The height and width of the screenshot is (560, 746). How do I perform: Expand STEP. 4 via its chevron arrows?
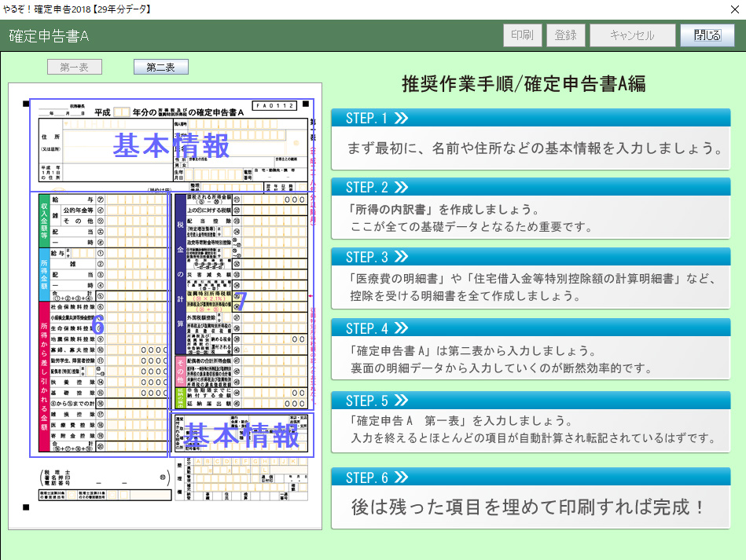401,328
